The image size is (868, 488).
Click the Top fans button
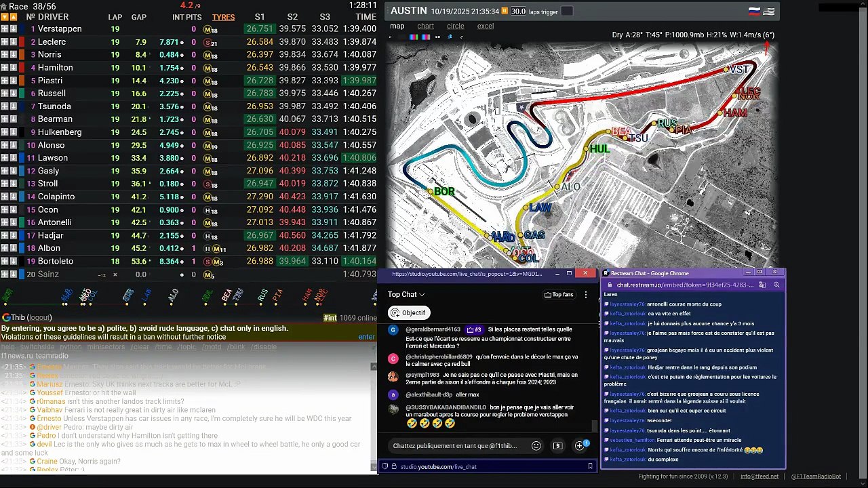[559, 295]
